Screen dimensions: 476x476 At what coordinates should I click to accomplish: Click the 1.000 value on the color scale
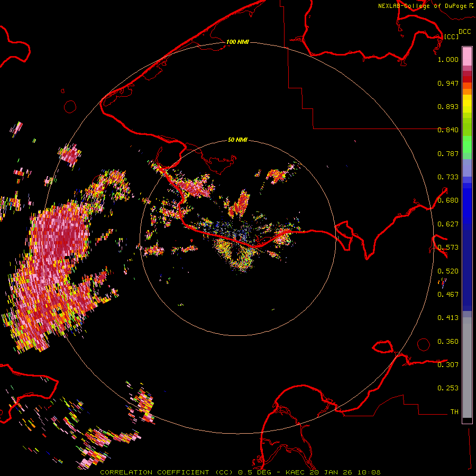448,59
